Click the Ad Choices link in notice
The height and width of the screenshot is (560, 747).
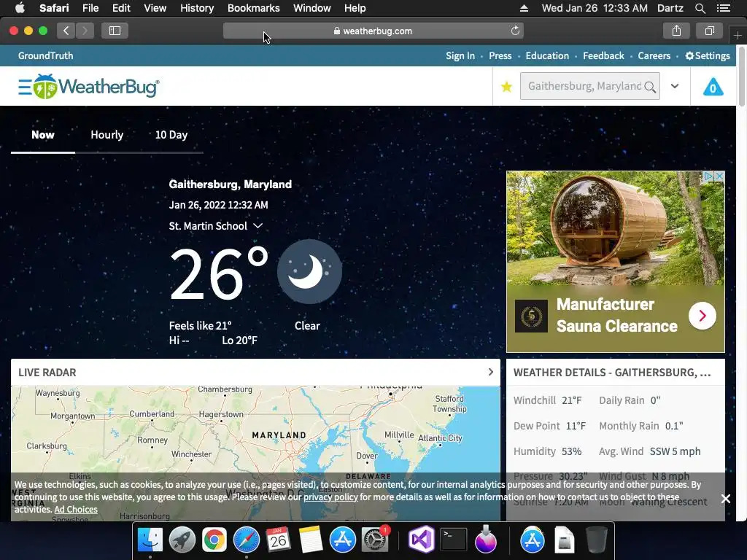[76, 510]
